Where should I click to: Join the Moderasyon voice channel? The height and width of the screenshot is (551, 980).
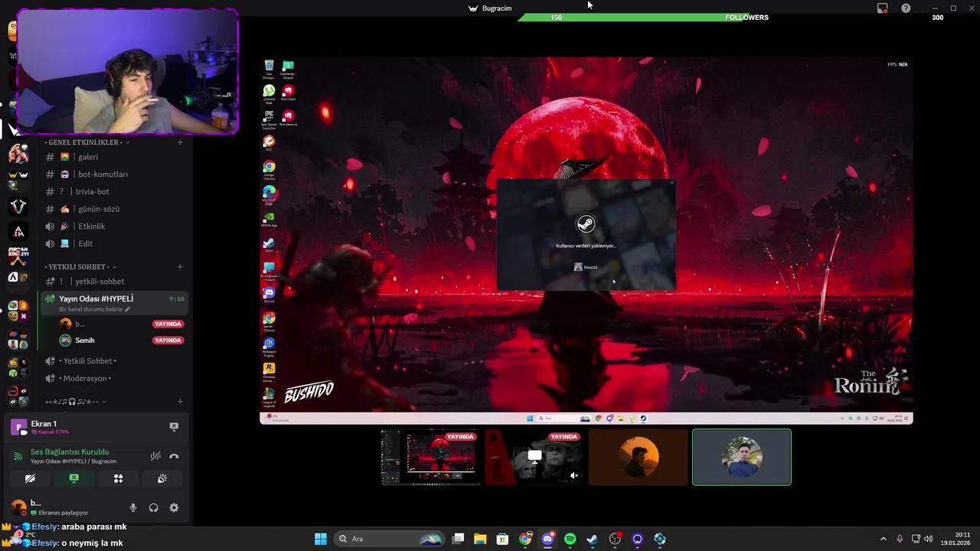pos(115,378)
